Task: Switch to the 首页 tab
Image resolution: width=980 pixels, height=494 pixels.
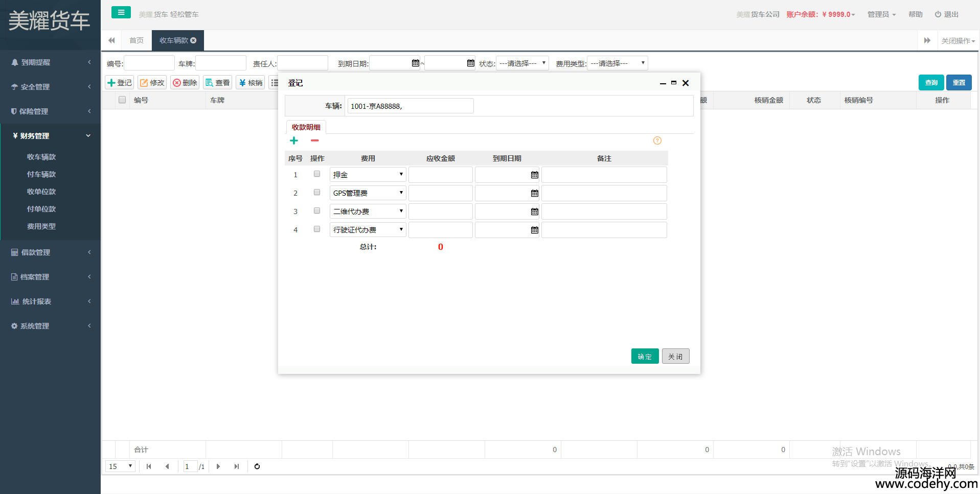Action: [136, 40]
